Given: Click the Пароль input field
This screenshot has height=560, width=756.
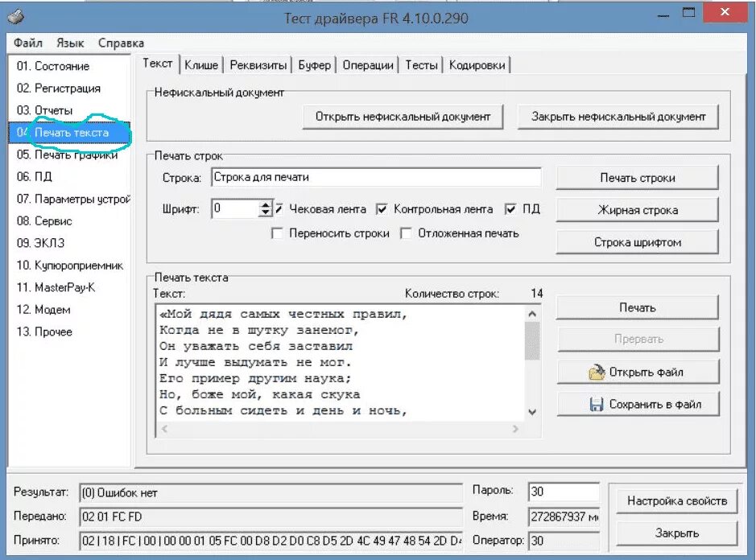Looking at the screenshot, I should pos(564,492).
